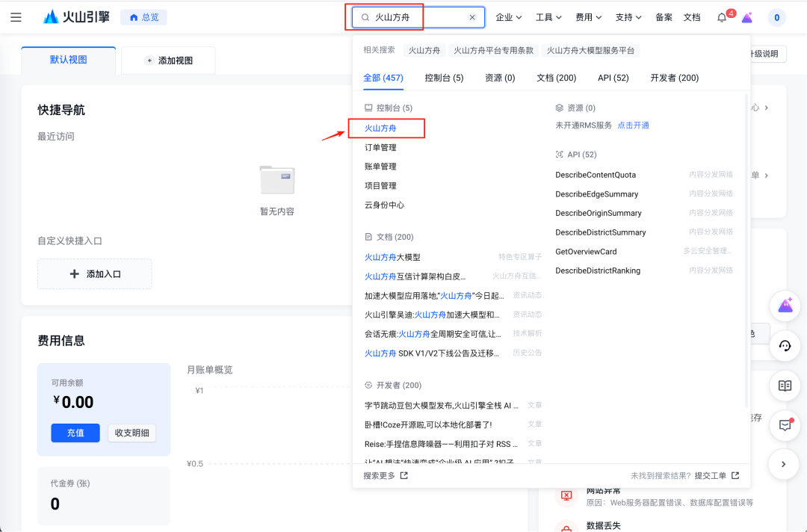Image resolution: width=807 pixels, height=532 pixels.
Task: Open the purple AI assistant icon in header
Action: (x=747, y=17)
